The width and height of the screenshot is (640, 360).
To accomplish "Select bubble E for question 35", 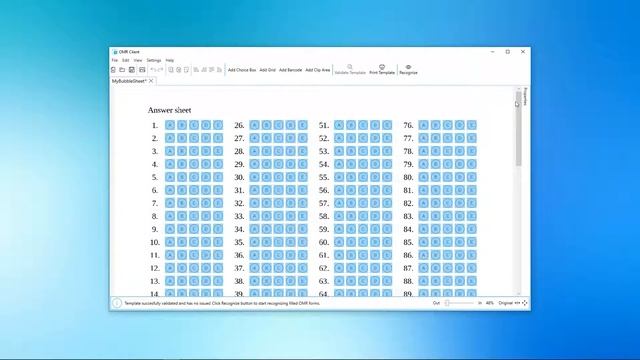I will click(302, 242).
